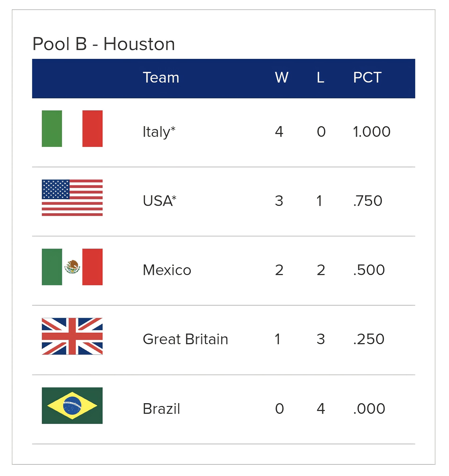Click the Mexico flag icon
This screenshot has width=449, height=476.
coord(72,267)
